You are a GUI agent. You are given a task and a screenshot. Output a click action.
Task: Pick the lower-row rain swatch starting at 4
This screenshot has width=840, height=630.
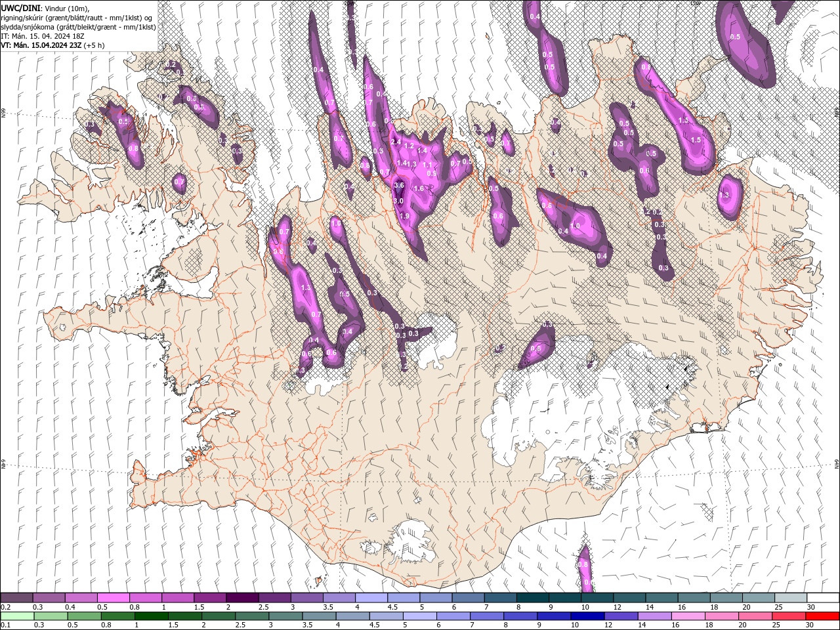352,616
